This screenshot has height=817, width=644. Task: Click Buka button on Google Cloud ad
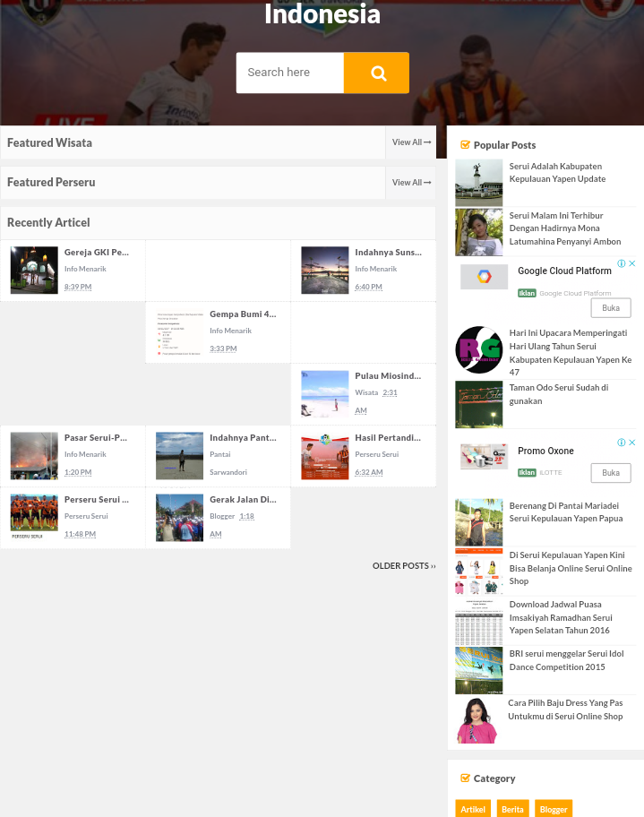[x=611, y=308]
